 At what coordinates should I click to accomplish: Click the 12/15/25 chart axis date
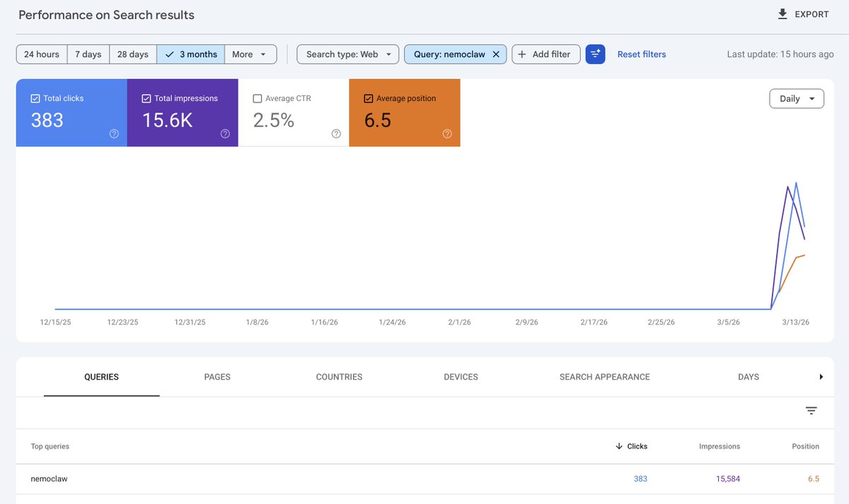click(55, 322)
